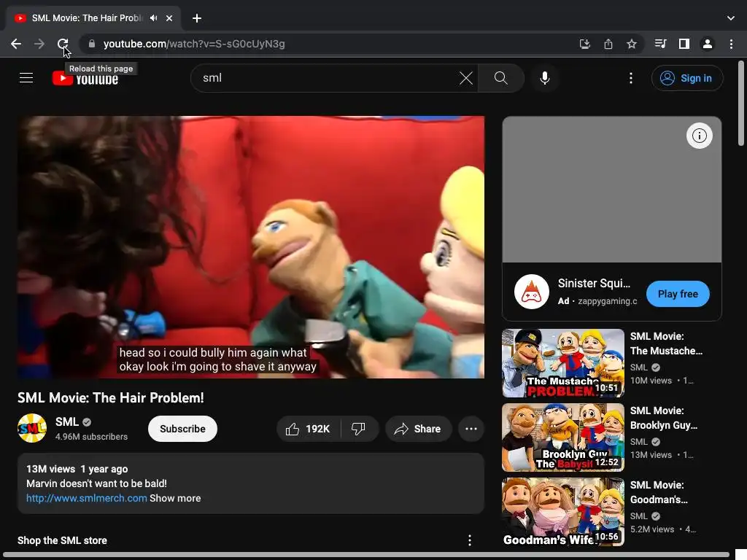Open SML channel name link
Screen dimensions: 747x560
click(x=66, y=422)
